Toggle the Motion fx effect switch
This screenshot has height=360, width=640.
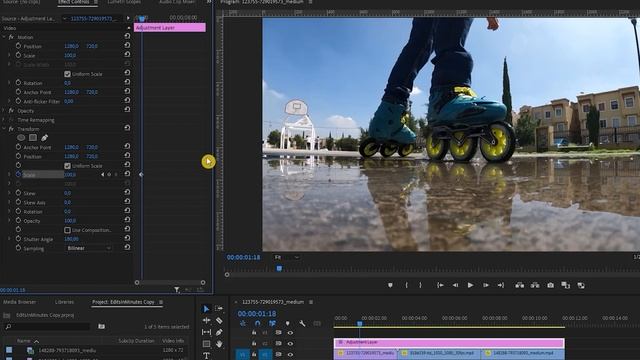tap(11, 37)
